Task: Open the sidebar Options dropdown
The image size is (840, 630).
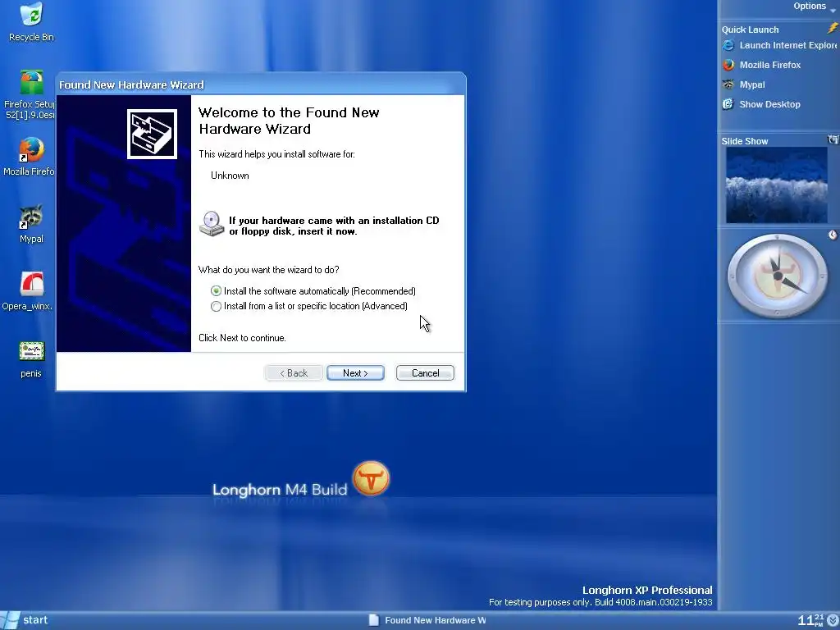Action: (x=815, y=7)
